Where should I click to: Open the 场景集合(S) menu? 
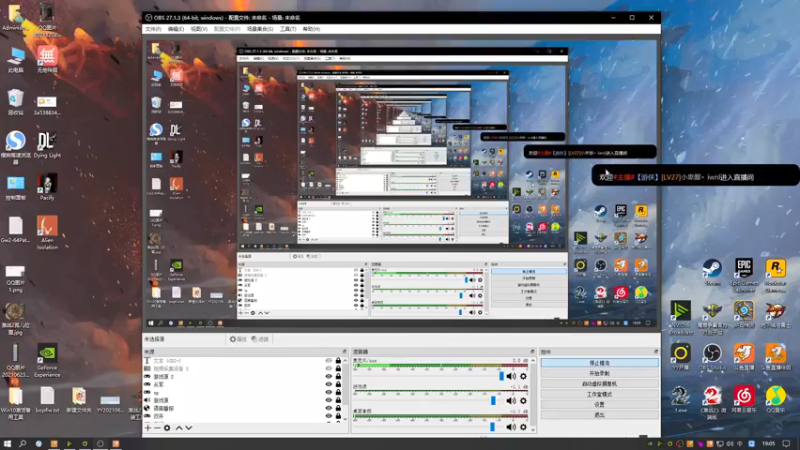[260, 29]
